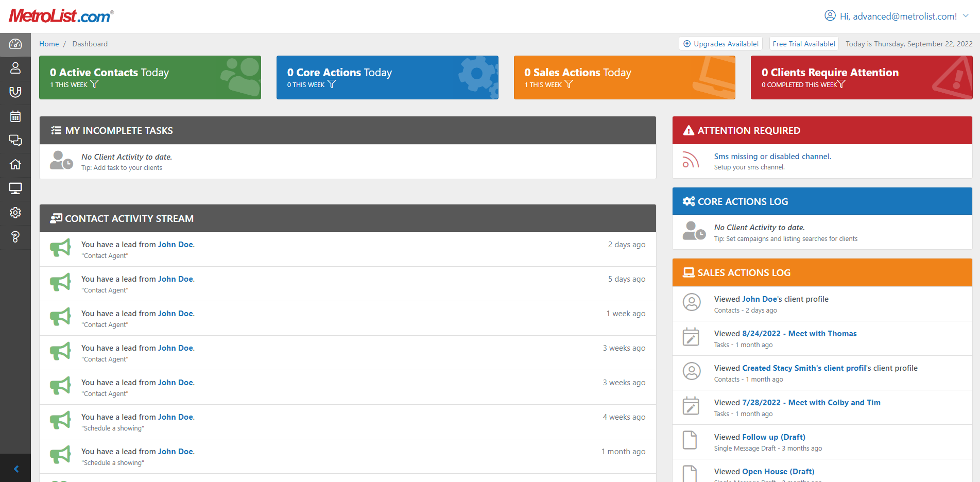Screen dimensions: 980x482
Task: Open the Calendar icon in sidebar
Action: pos(15,116)
